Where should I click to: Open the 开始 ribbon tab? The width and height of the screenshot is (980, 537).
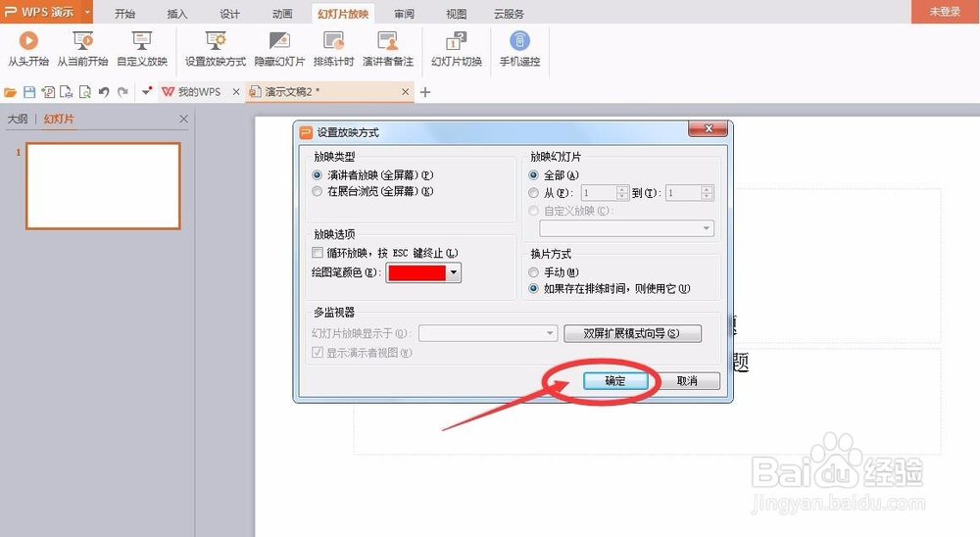click(124, 13)
